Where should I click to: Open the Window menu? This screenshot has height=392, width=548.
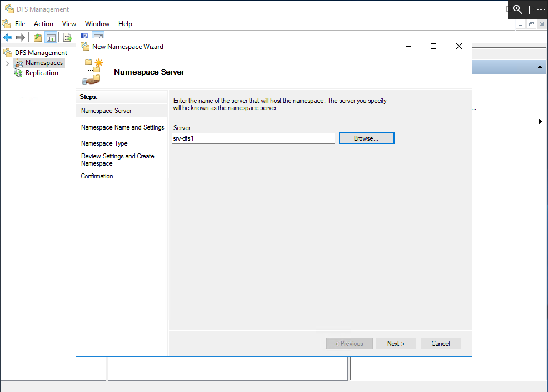coord(97,24)
